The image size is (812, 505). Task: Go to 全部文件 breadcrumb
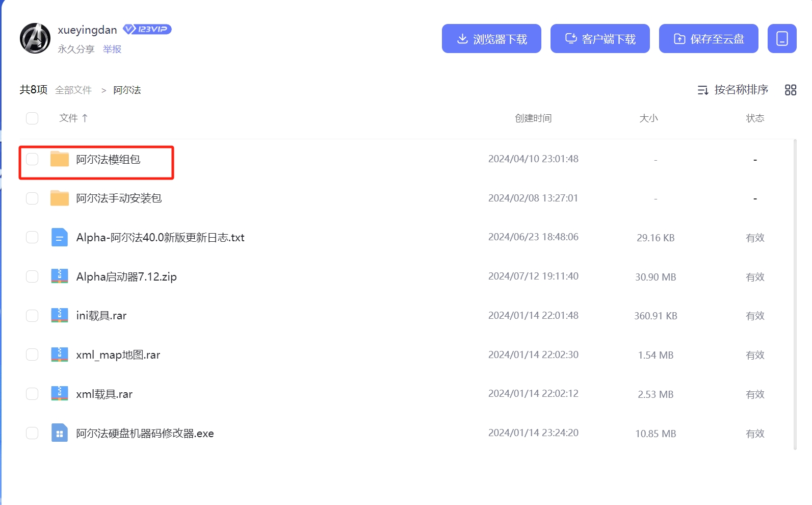tap(73, 90)
